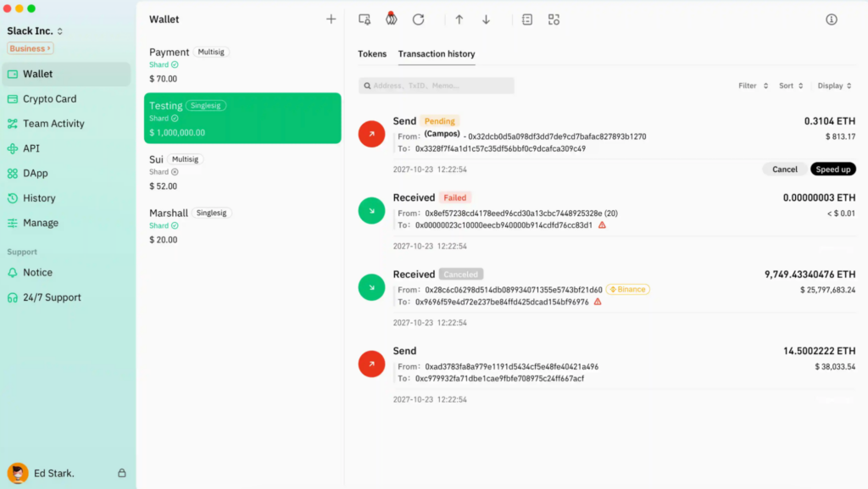The image size is (868, 489).
Task: Click the 0.3104 ETH amount
Action: click(x=829, y=121)
